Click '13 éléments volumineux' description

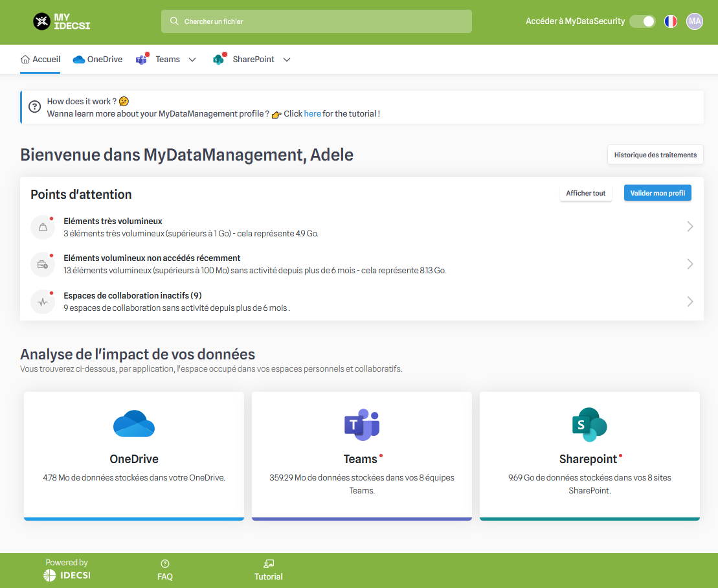click(x=254, y=271)
